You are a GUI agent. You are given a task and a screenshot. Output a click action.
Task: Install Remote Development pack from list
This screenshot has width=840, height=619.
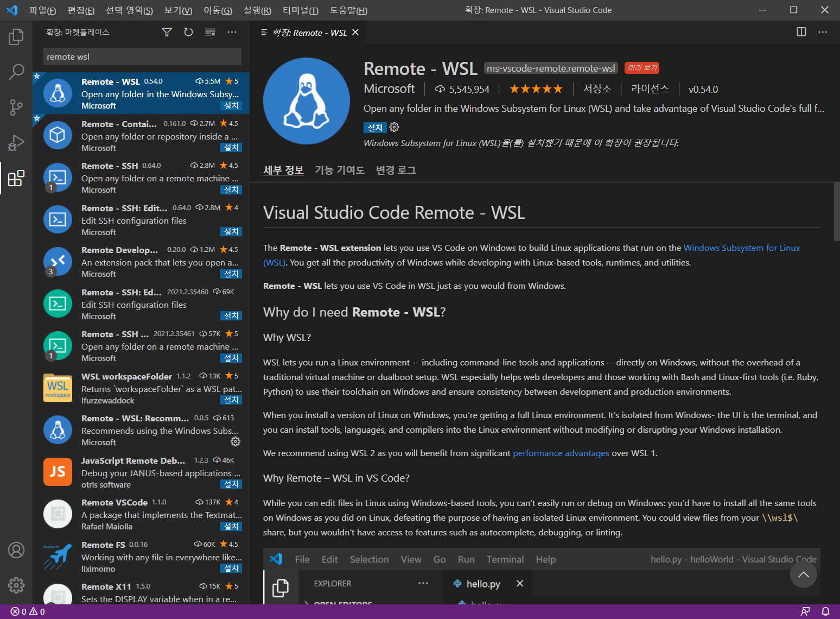(231, 274)
